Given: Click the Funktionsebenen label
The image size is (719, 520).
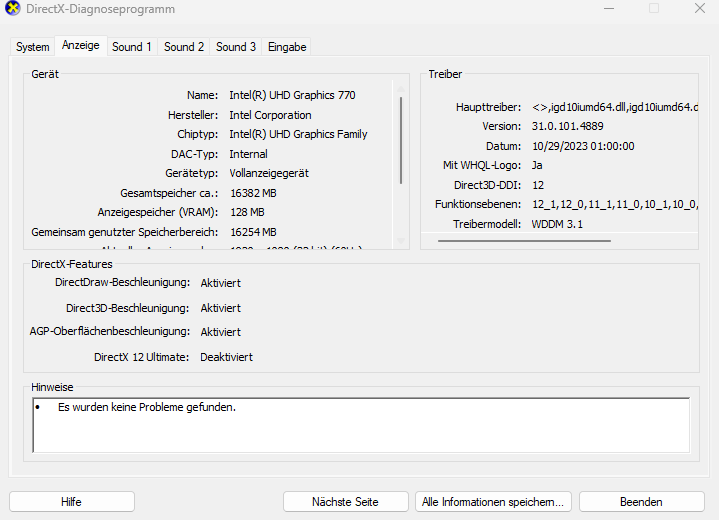Looking at the screenshot, I should tap(478, 204).
